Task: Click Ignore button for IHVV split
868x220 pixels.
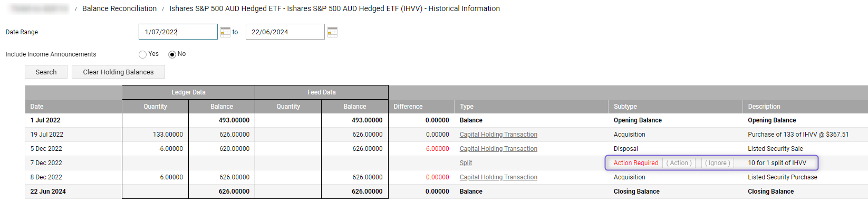Action: [x=718, y=163]
